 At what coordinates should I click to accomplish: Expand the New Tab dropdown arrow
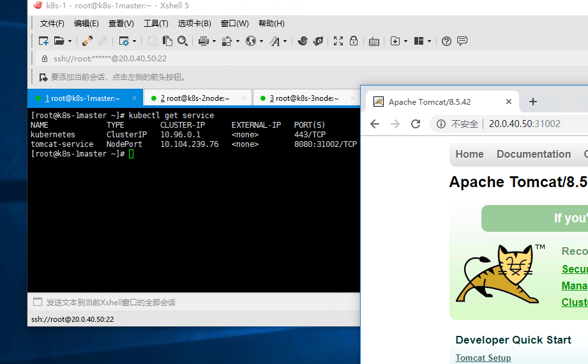click(406, 42)
